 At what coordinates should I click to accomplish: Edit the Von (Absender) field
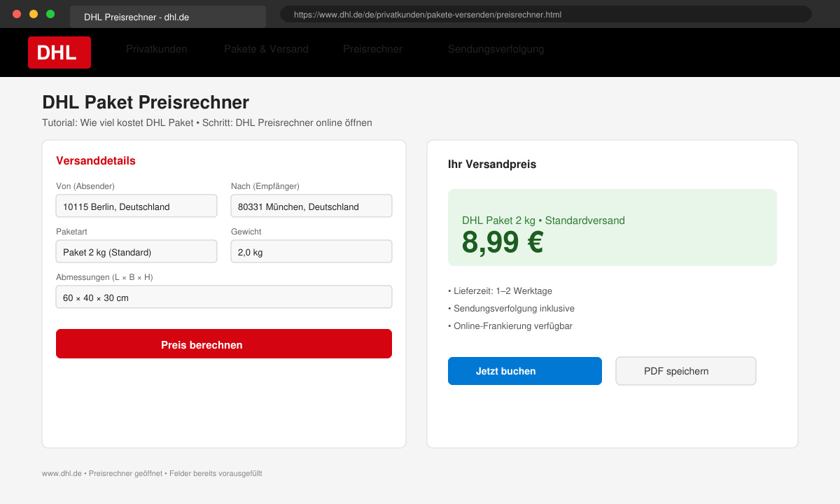point(136,206)
